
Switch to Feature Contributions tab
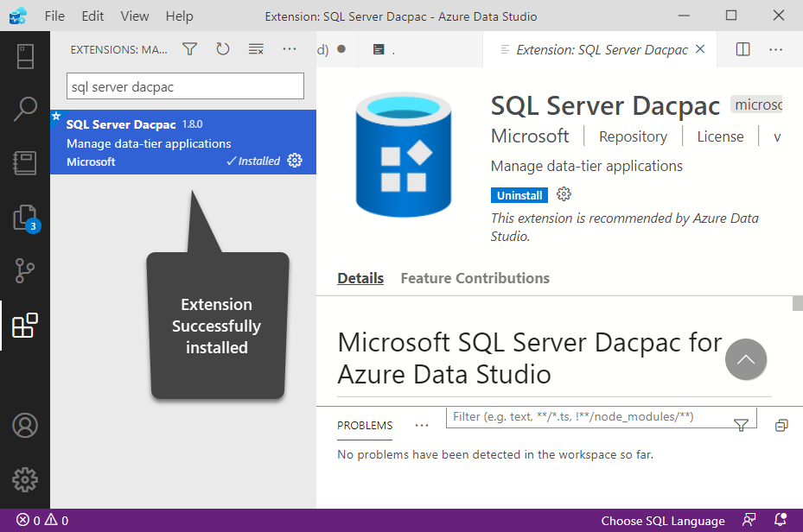(x=475, y=278)
